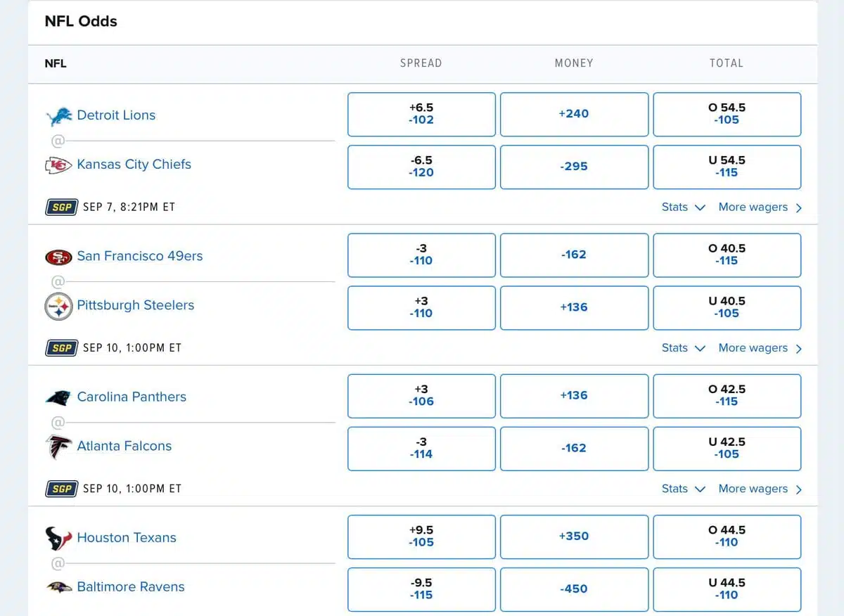Click the NFL league label in header row
The image size is (844, 616).
[56, 63]
